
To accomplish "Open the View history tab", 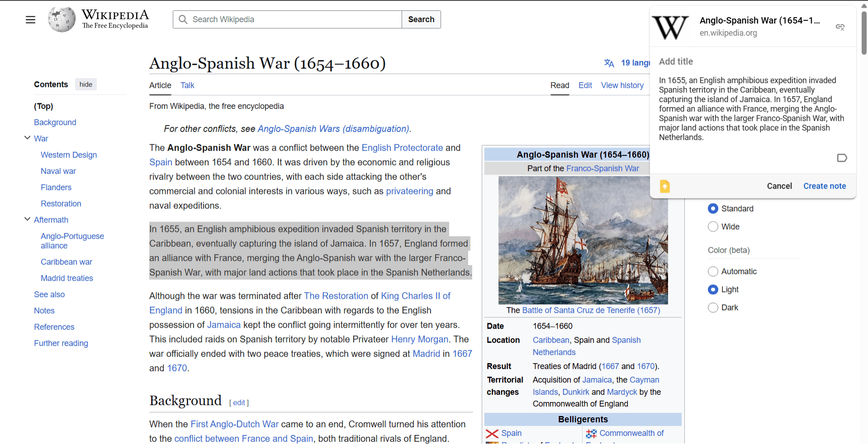I will pos(622,85).
